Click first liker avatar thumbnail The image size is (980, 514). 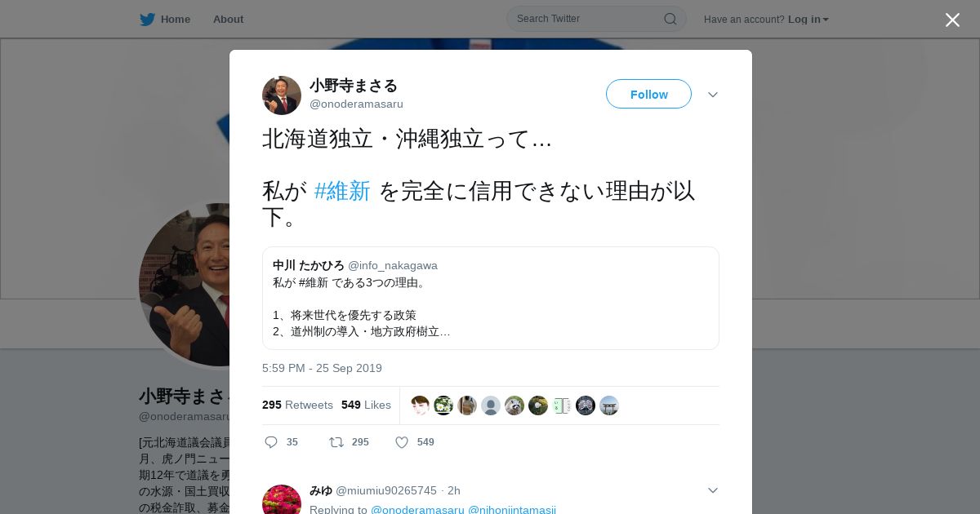click(420, 405)
